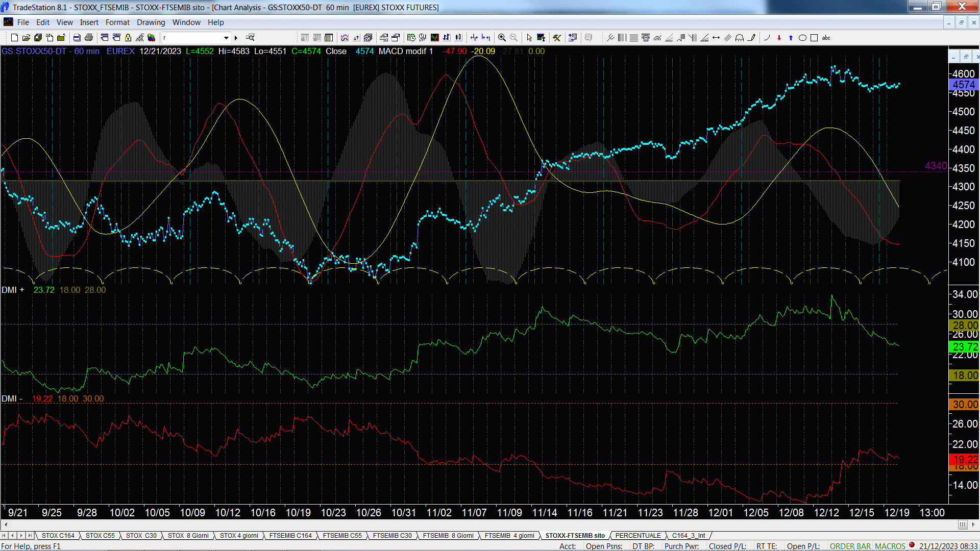Click the green bar chart icon

[x=434, y=38]
